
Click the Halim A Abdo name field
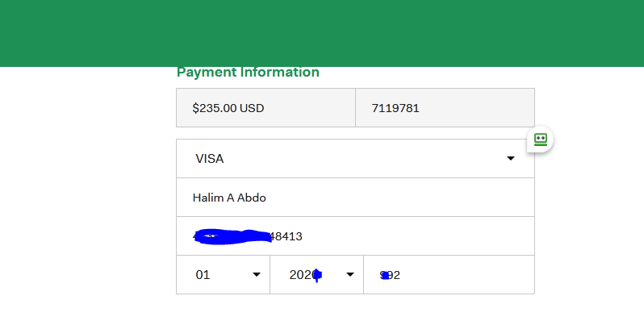click(355, 198)
